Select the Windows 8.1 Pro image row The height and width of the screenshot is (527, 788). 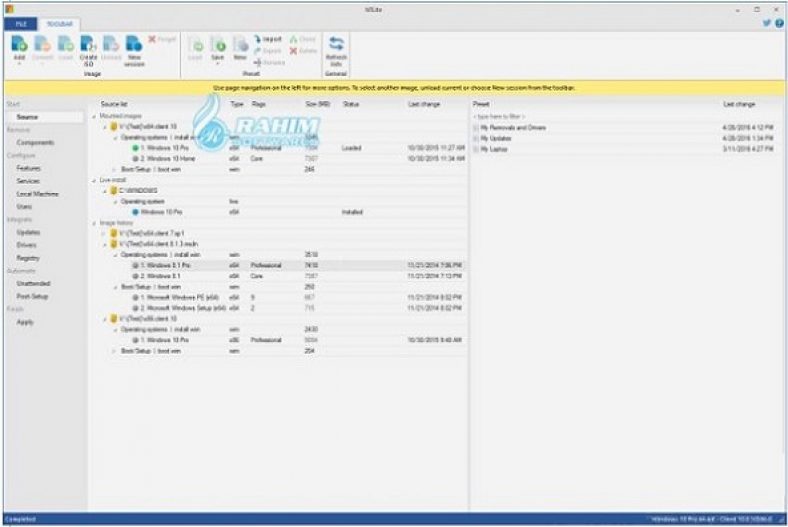point(279,265)
